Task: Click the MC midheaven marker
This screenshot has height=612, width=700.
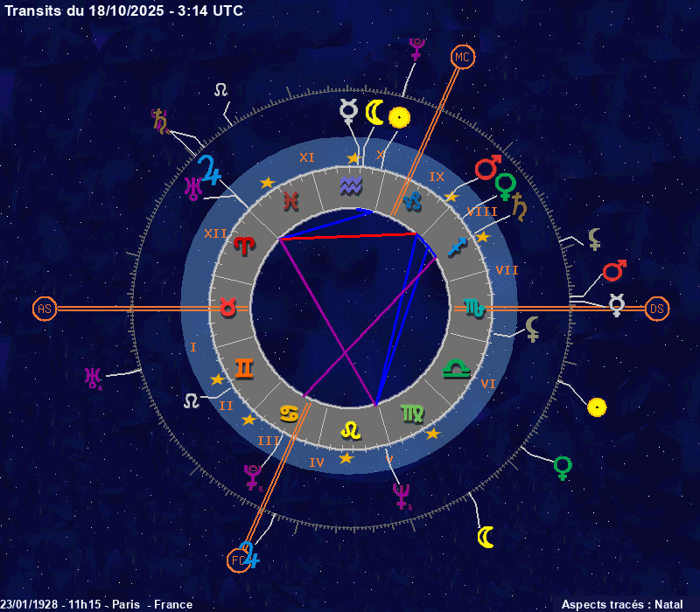Action: click(461, 58)
